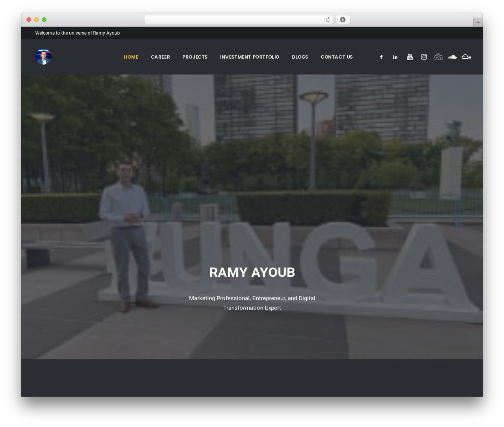Click the map location pin icon

pos(438,57)
